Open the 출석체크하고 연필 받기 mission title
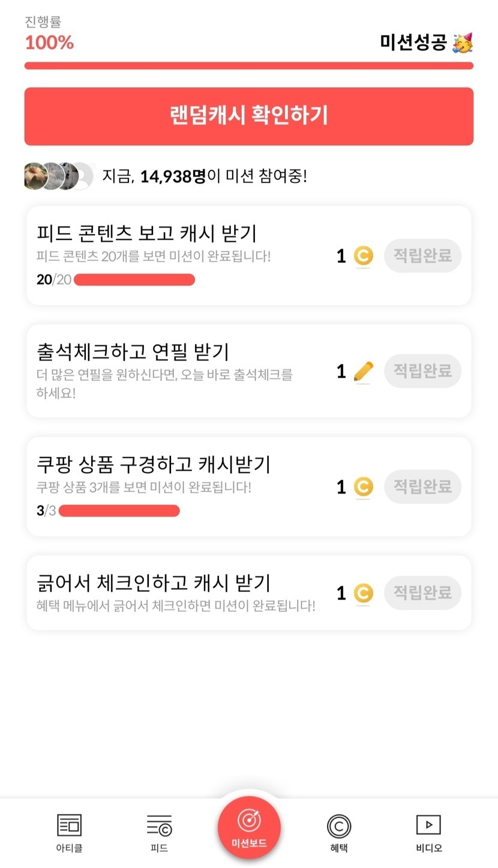The height and width of the screenshot is (868, 498). [133, 352]
